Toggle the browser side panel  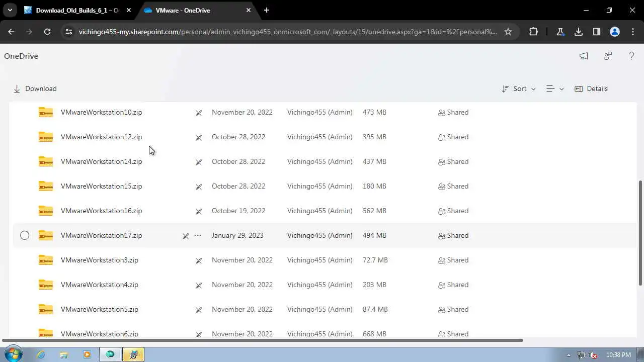(597, 32)
